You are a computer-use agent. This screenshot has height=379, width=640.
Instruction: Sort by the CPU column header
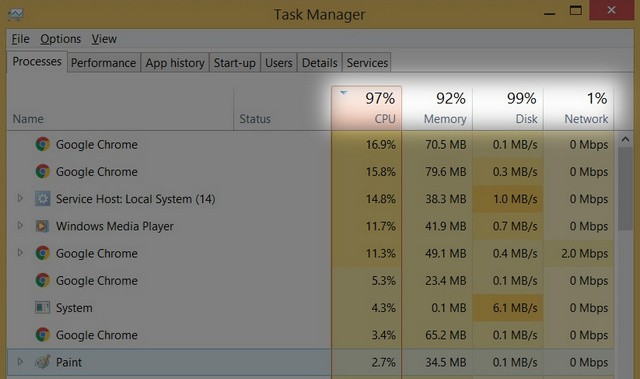367,108
